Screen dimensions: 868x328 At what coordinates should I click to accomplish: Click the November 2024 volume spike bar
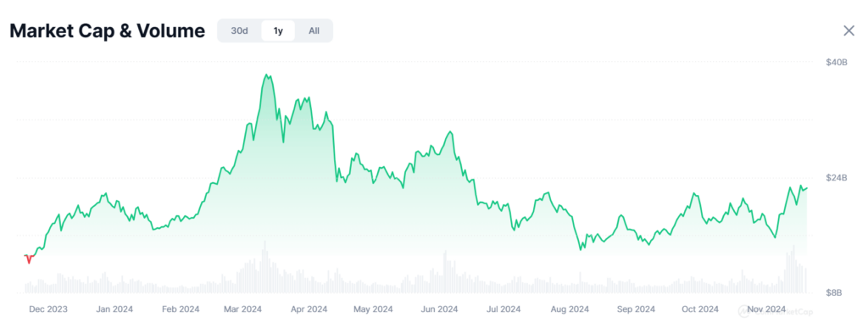pos(793,269)
